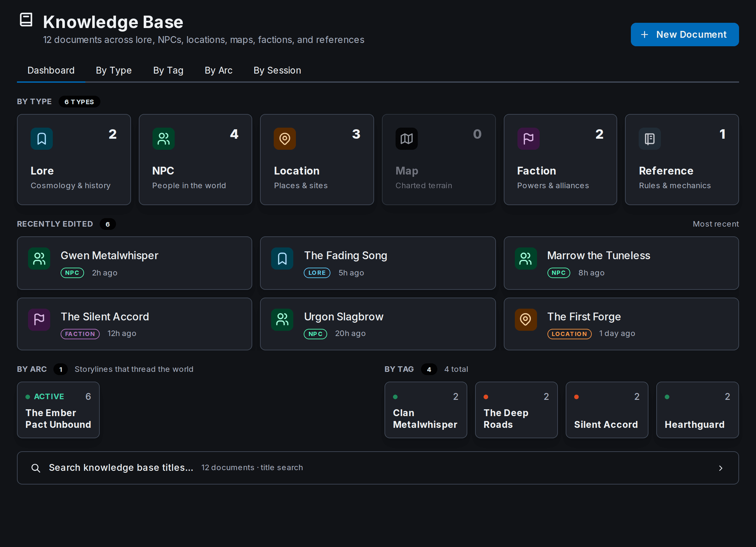756x547 pixels.
Task: Click in the knowledge base search field
Action: pos(378,468)
